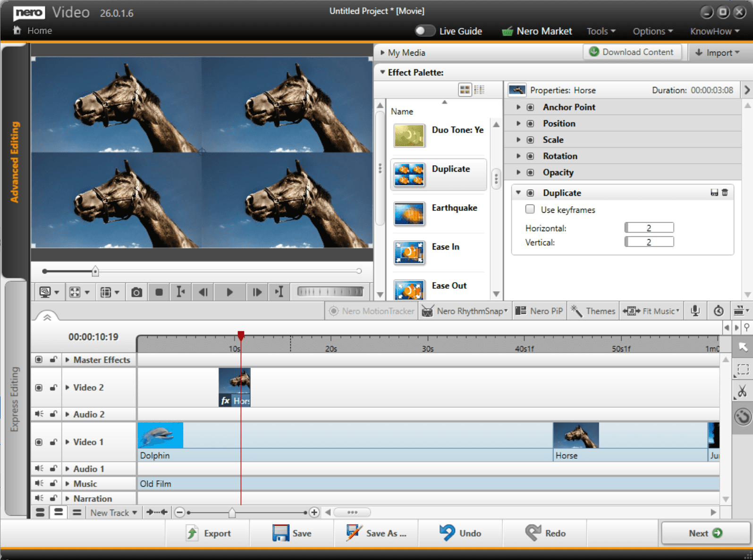Zoom in timeline with plus icon
Viewport: 753px width, 560px height.
point(314,512)
